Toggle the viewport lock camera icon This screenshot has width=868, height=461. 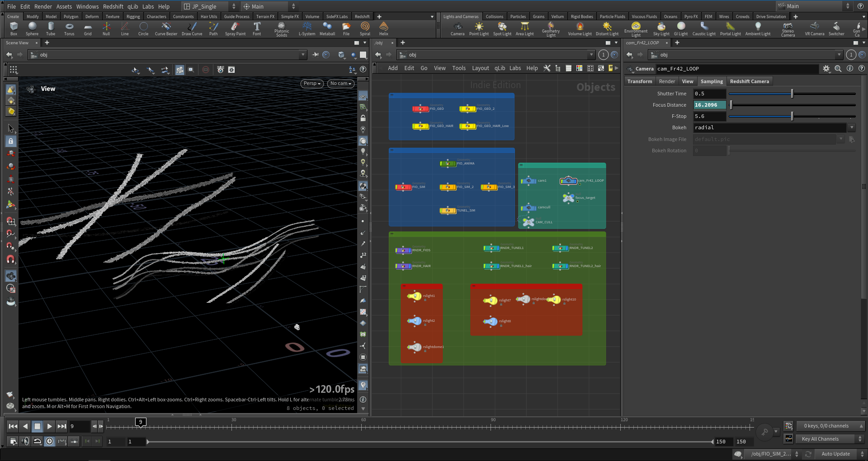(363, 118)
